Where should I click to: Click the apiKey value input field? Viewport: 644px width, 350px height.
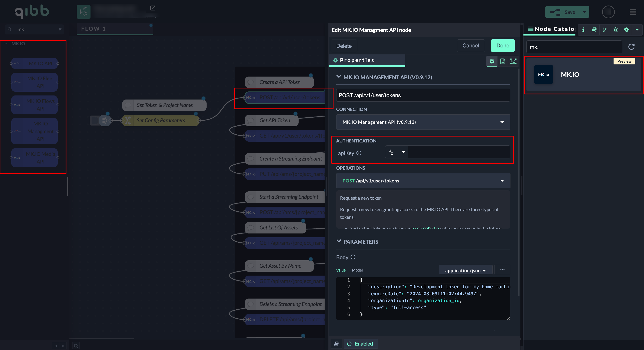pos(459,152)
